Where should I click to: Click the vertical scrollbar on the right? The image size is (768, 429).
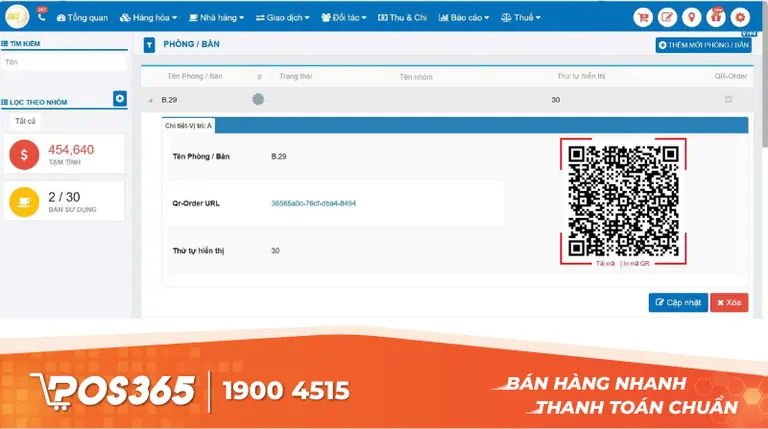click(765, 88)
